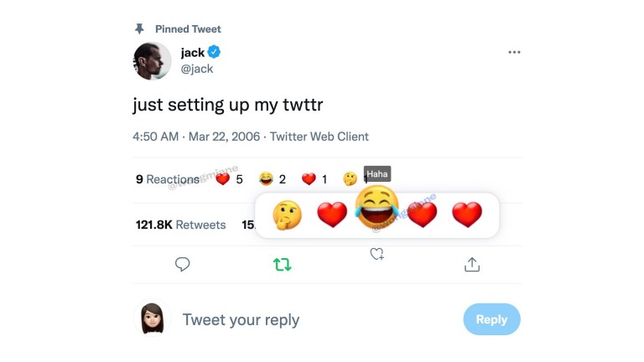Click the share tweet upload icon

point(472,265)
